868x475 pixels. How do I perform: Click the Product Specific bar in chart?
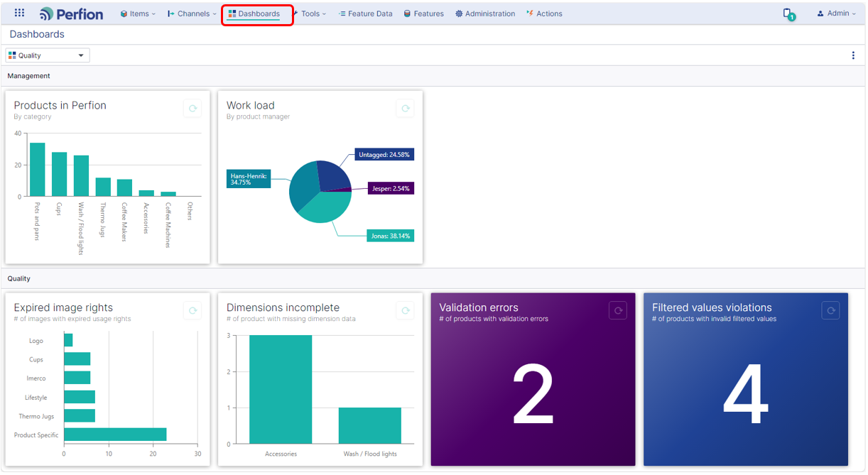click(115, 435)
